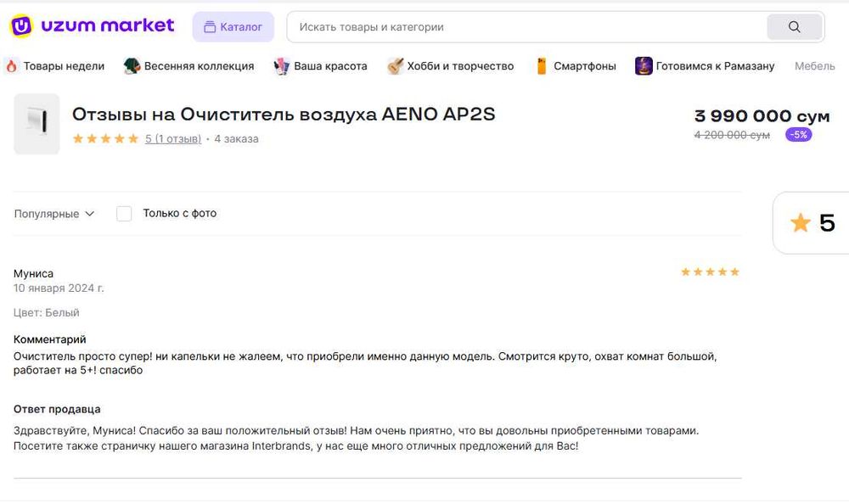Click the Комментарий heading

pyautogui.click(x=50, y=339)
